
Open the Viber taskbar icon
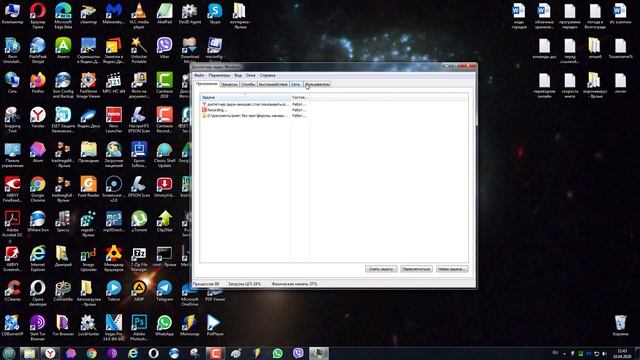(x=298, y=353)
